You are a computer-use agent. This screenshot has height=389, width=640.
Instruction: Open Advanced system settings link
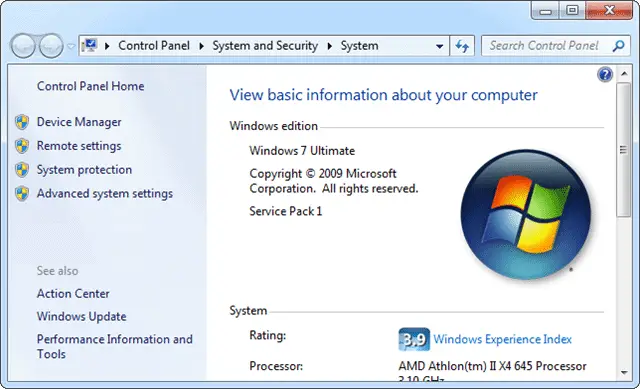tap(104, 193)
